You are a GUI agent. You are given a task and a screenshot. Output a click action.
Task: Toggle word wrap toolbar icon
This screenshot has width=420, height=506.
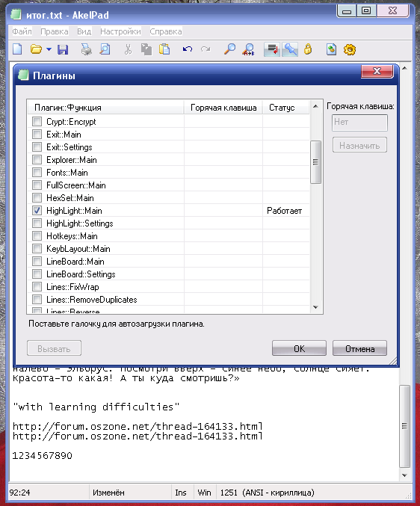coord(272,49)
